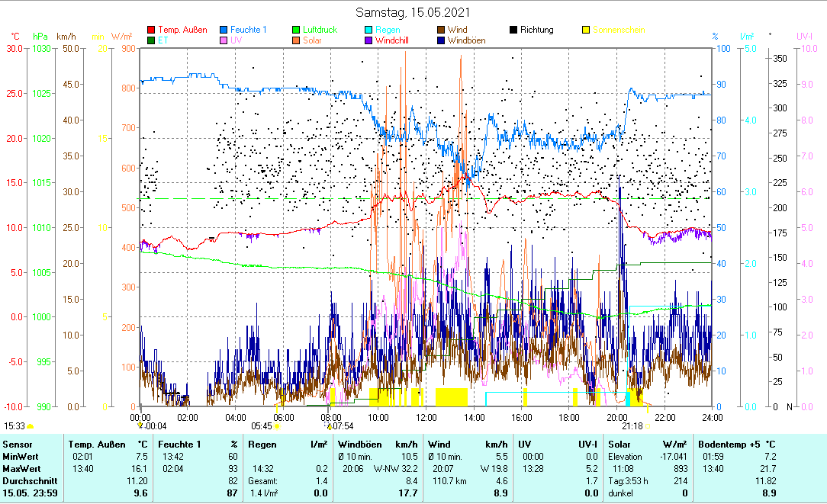Image resolution: width=827 pixels, height=504 pixels.
Task: Click the 21:18 sunset time marker
Action: click(632, 426)
